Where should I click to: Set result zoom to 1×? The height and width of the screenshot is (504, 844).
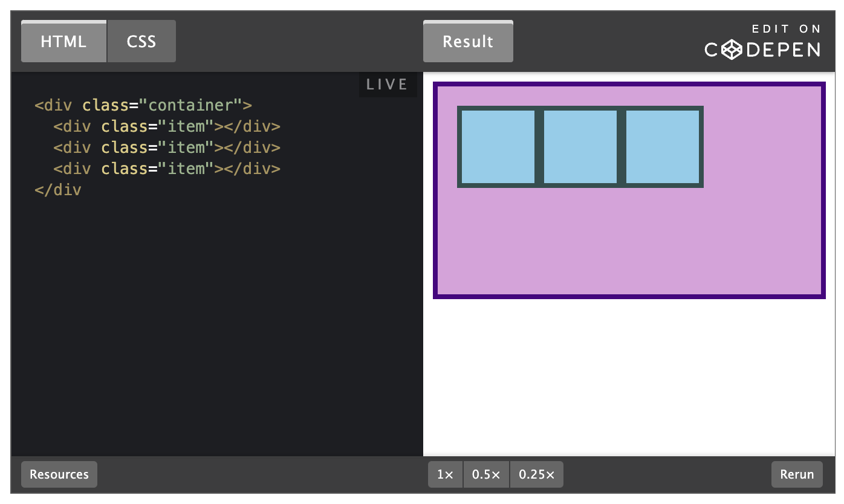[446, 474]
